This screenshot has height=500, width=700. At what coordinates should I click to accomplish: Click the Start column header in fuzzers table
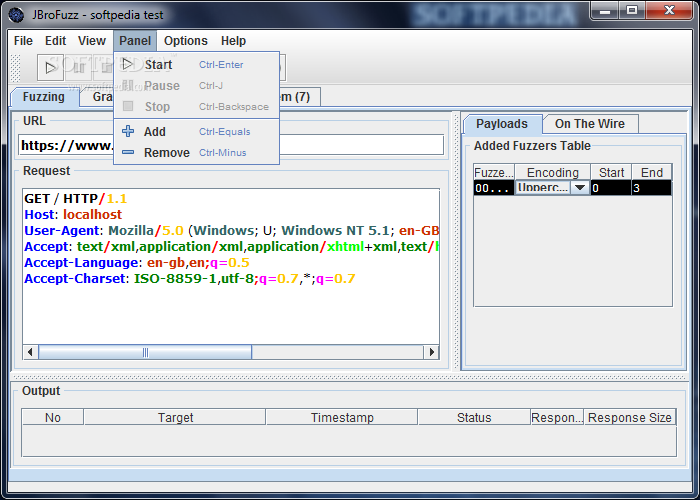coord(611,172)
